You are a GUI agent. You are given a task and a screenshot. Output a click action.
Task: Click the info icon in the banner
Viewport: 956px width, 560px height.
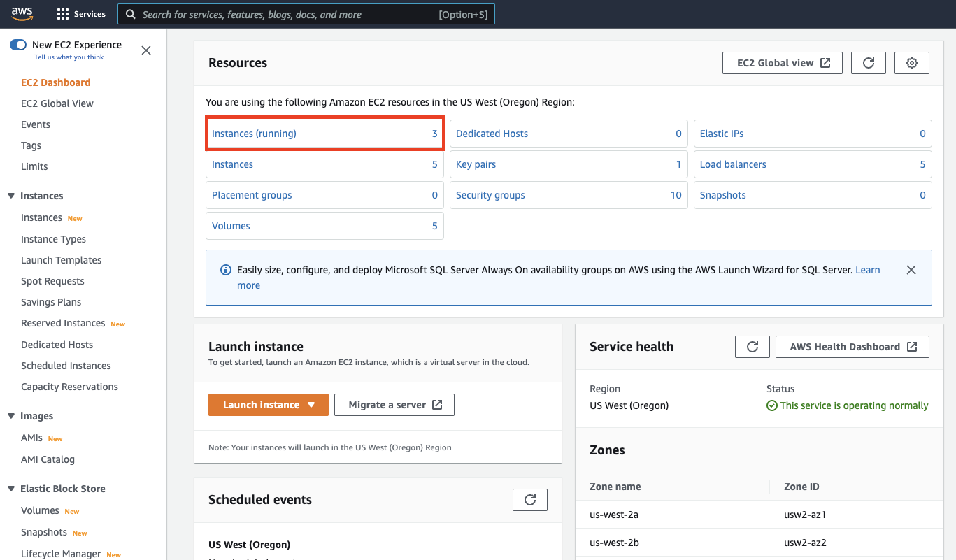pyautogui.click(x=226, y=270)
